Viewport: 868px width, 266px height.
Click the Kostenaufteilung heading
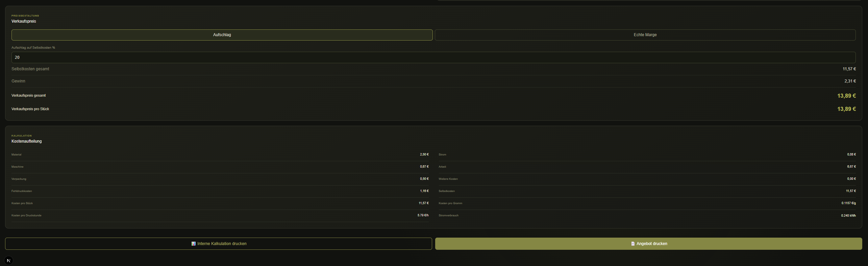pyautogui.click(x=27, y=141)
